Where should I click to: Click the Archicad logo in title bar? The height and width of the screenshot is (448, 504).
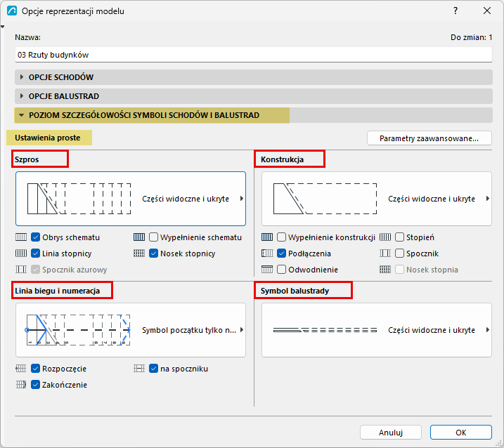[12, 11]
